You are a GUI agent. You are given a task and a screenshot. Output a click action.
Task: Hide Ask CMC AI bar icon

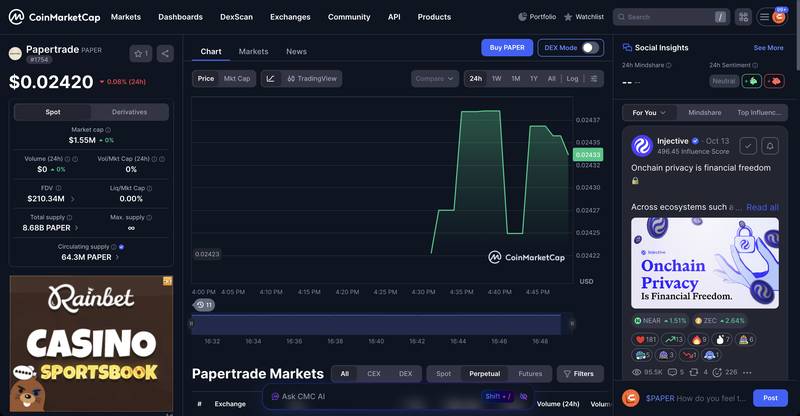tap(523, 397)
